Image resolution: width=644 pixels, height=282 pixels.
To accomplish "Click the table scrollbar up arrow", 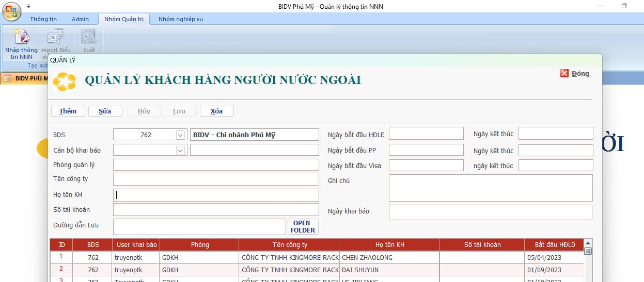I will click(x=588, y=242).
